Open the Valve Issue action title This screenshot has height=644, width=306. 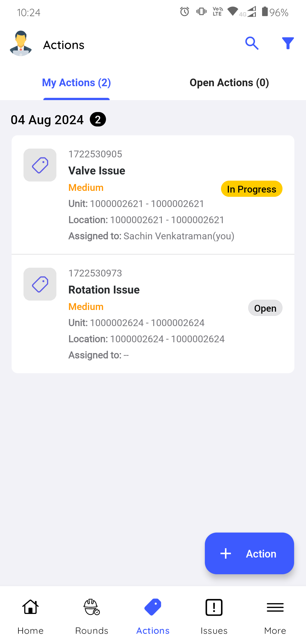click(97, 171)
